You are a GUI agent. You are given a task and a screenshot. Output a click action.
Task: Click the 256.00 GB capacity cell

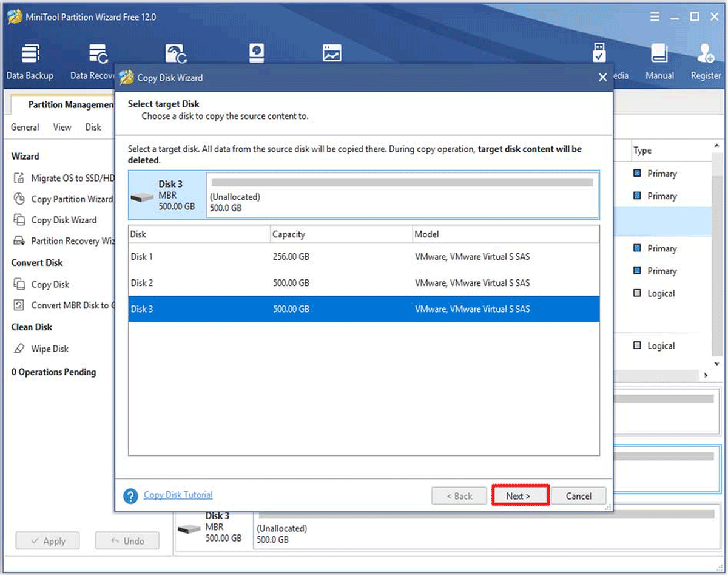click(291, 257)
